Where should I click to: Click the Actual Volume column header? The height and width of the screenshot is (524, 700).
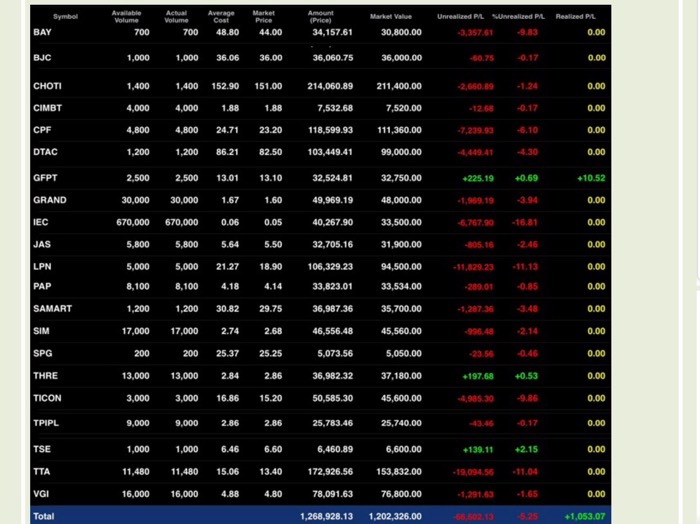coord(176,17)
